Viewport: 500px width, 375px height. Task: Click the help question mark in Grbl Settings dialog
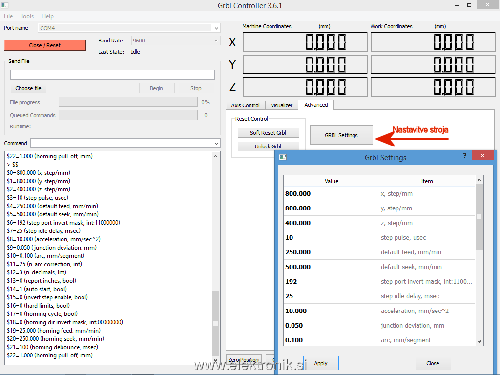point(464,156)
